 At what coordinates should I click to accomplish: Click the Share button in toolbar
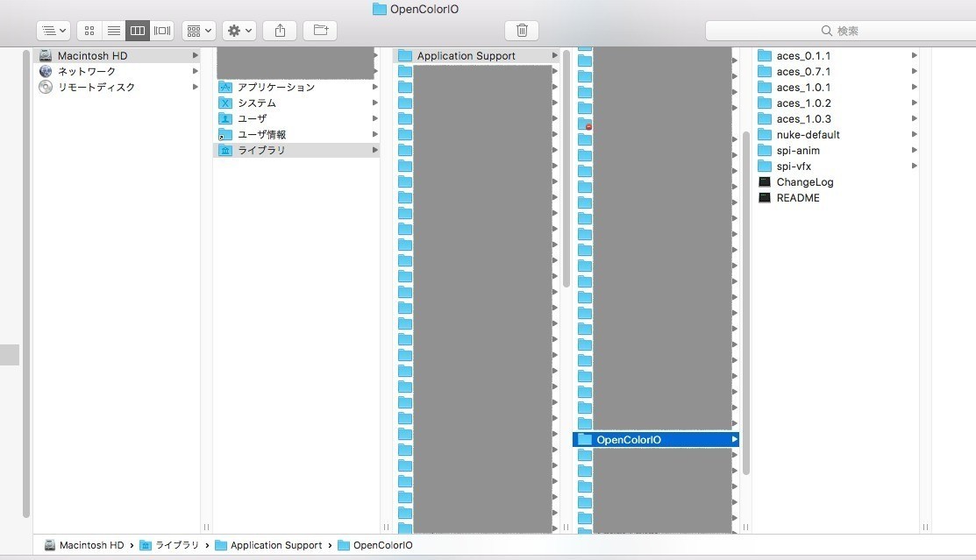click(280, 31)
